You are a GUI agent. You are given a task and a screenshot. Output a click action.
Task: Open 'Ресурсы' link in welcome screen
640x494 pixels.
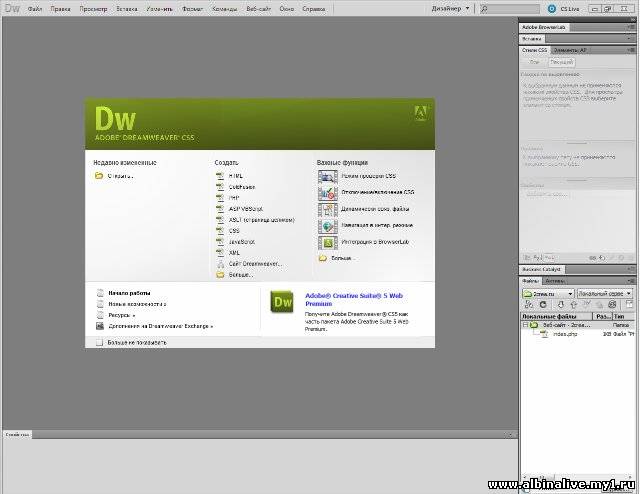coord(121,315)
